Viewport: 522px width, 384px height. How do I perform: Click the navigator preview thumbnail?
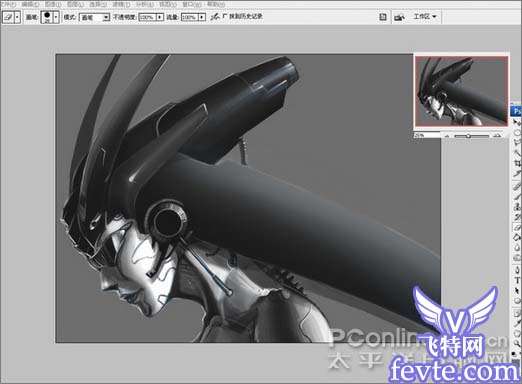pos(462,91)
